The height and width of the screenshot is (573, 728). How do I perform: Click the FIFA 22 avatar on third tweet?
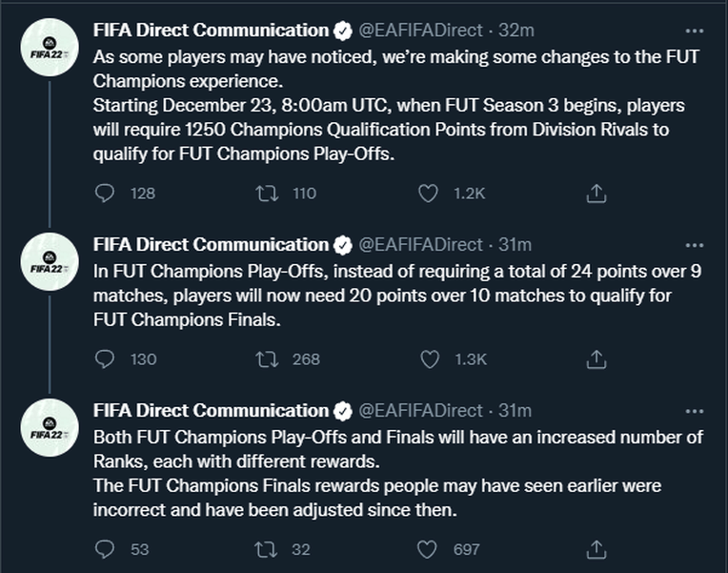click(47, 427)
